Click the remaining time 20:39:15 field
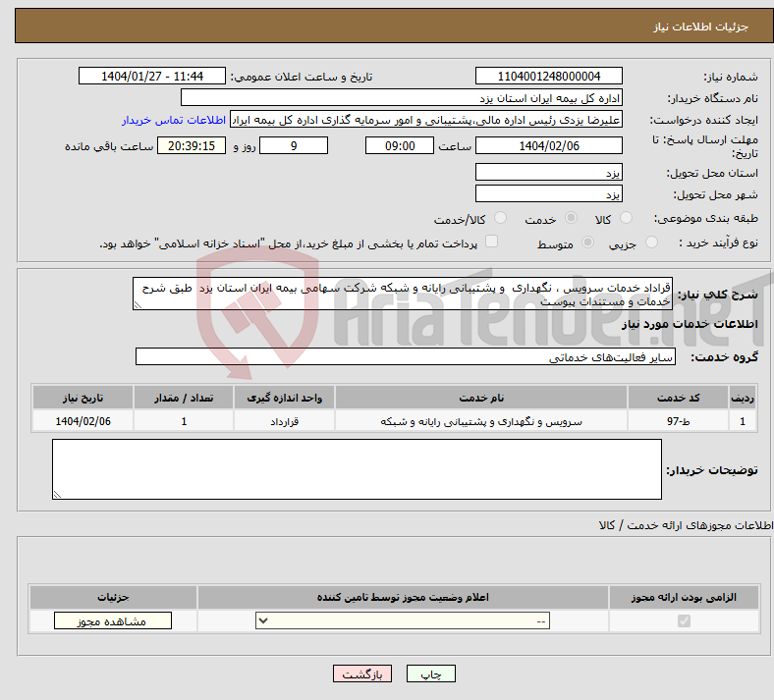Image resolution: width=774 pixels, height=700 pixels. point(192,145)
